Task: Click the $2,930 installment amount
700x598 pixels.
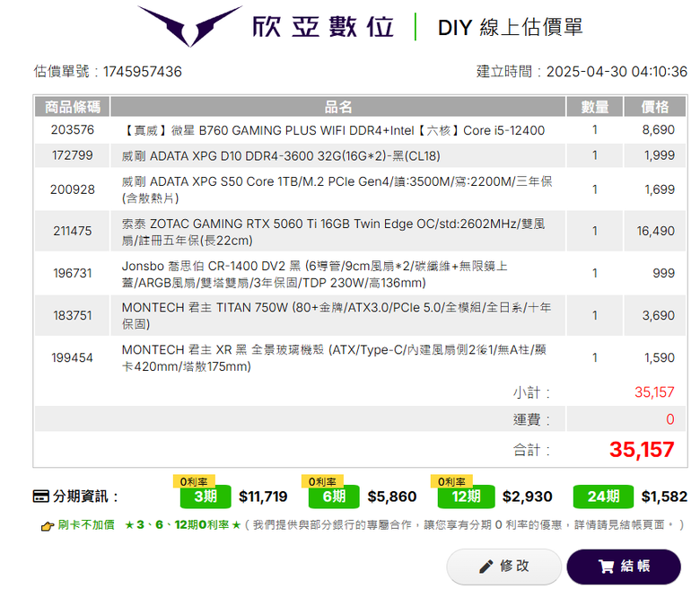Action: pyautogui.click(x=527, y=497)
